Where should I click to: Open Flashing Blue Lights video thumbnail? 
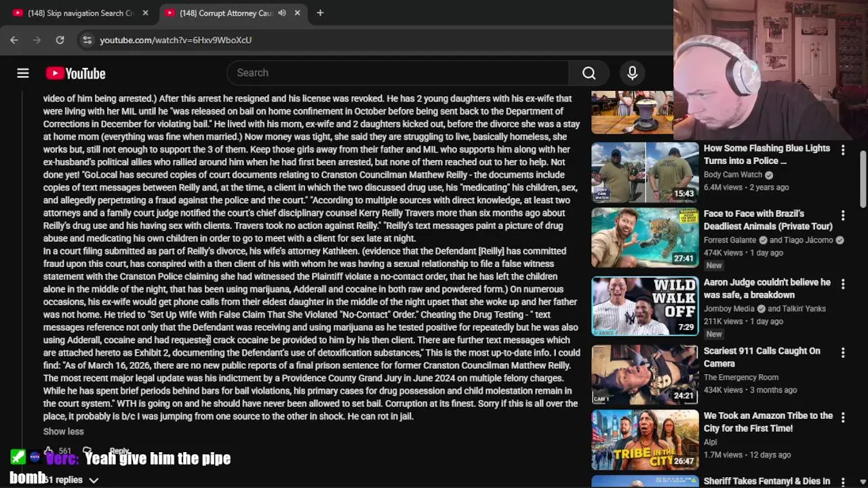point(644,172)
